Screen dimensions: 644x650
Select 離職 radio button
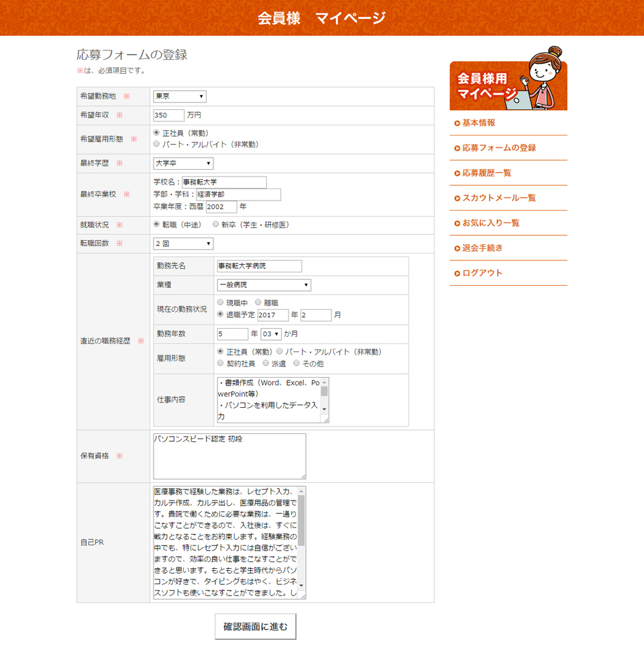pos(258,303)
